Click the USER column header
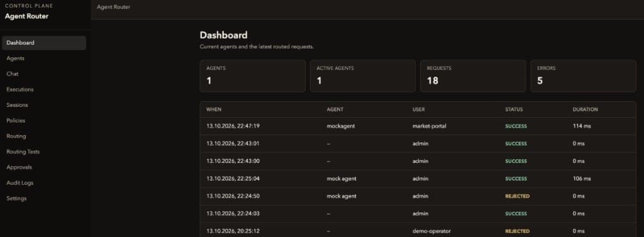644x237 pixels. point(418,109)
